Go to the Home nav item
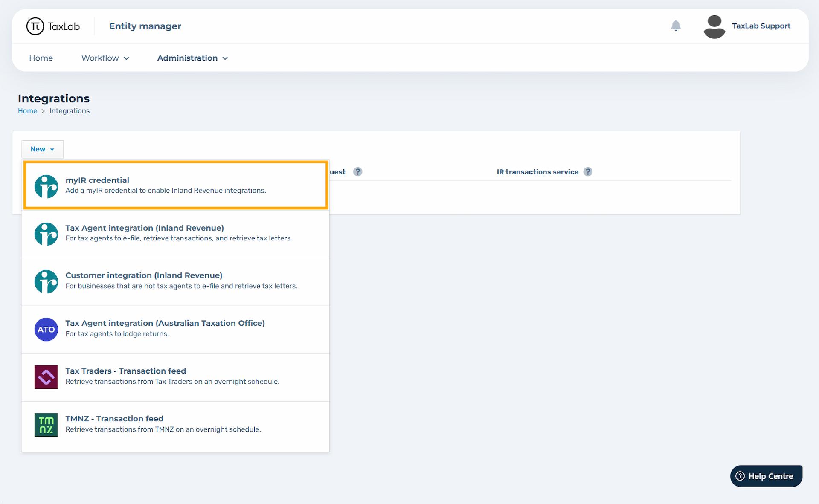The image size is (819, 504). (41, 58)
